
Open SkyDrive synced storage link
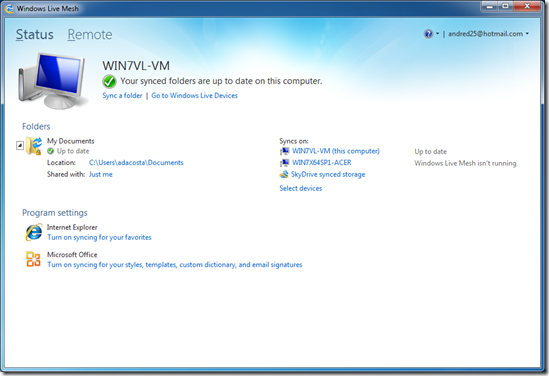(x=328, y=174)
